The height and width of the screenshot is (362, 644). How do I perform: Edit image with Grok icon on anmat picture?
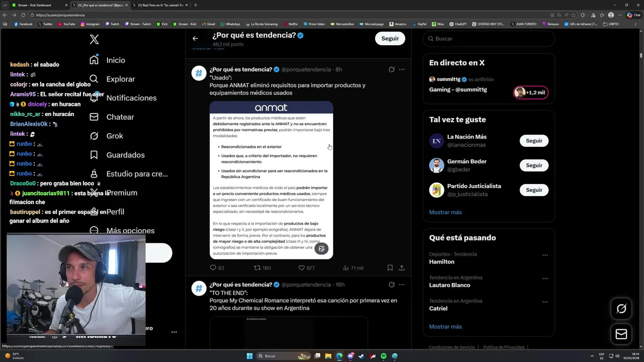point(321,249)
